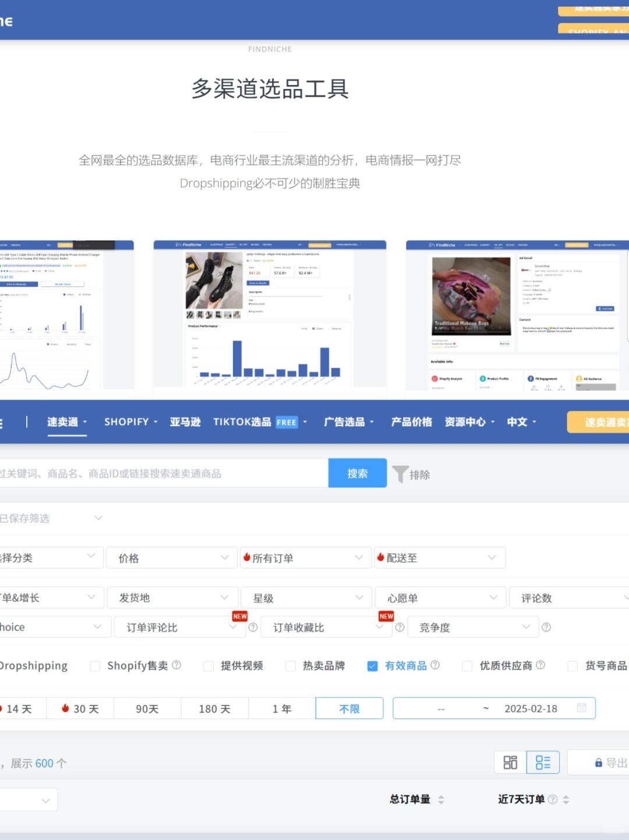This screenshot has width=629, height=840.
Task: Open the 竞争度 dropdown
Action: click(x=472, y=627)
